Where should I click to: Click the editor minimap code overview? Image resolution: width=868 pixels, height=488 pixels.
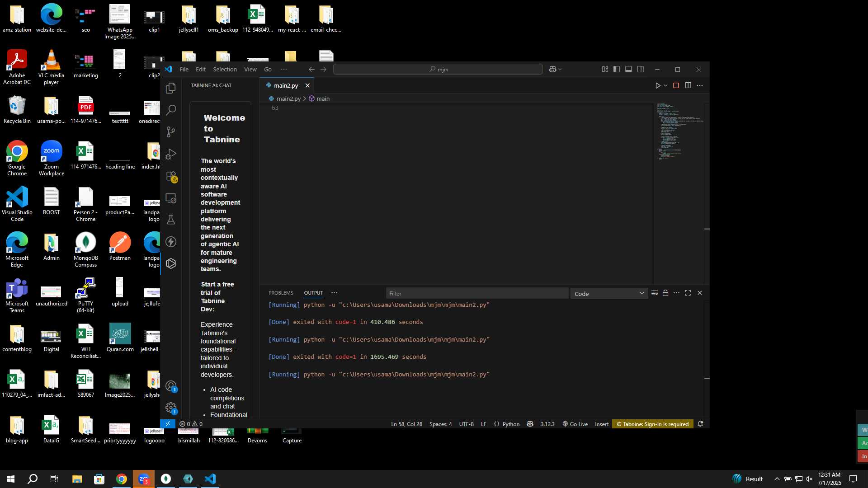point(678,132)
